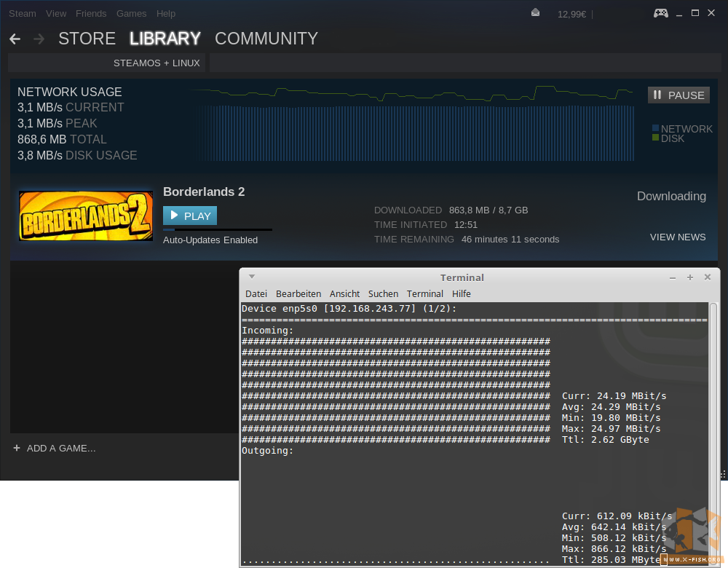Switch to the Community section
This screenshot has height=568, width=728.
point(266,39)
